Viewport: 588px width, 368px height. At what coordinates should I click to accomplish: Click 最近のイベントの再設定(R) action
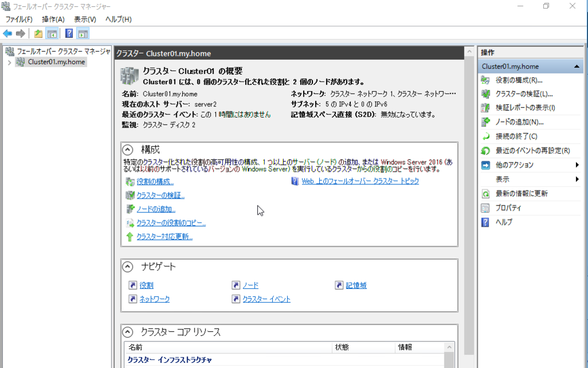pyautogui.click(x=533, y=150)
